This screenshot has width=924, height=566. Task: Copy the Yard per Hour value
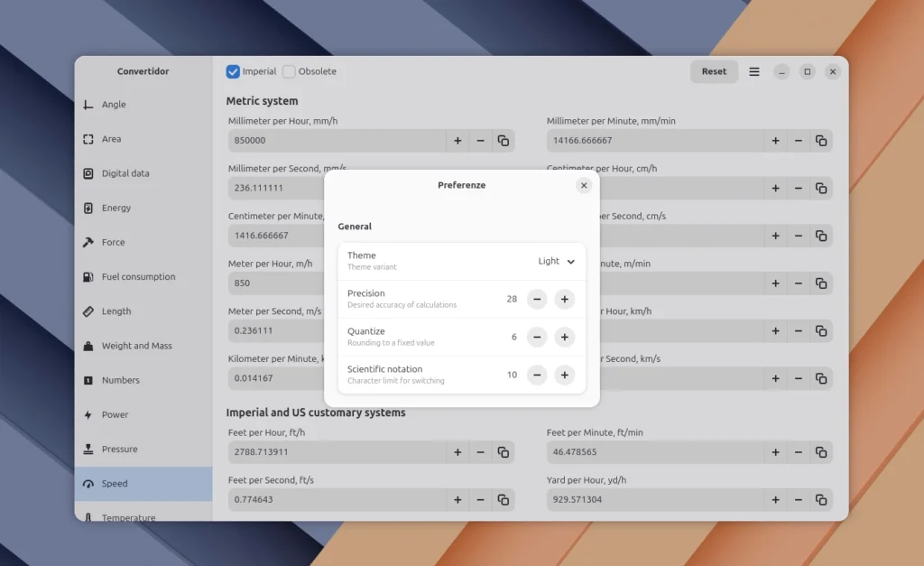tap(821, 500)
